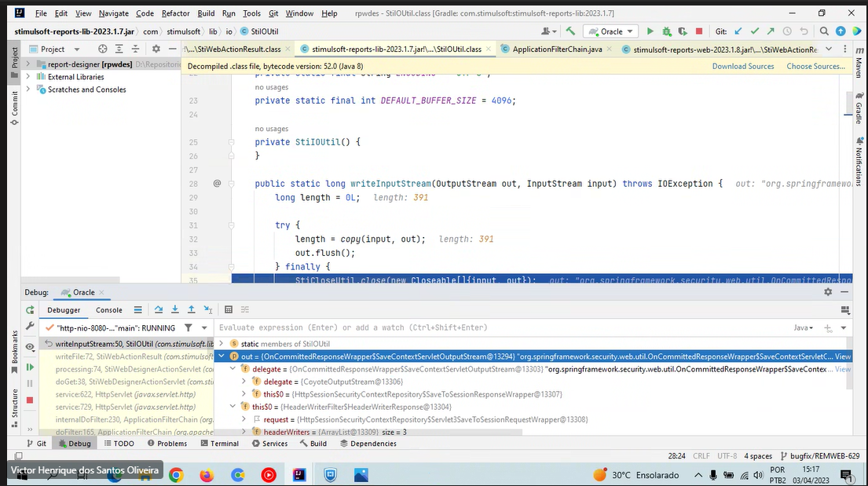Click the Windows notification center icon
This screenshot has height=486, width=868.
click(x=846, y=475)
